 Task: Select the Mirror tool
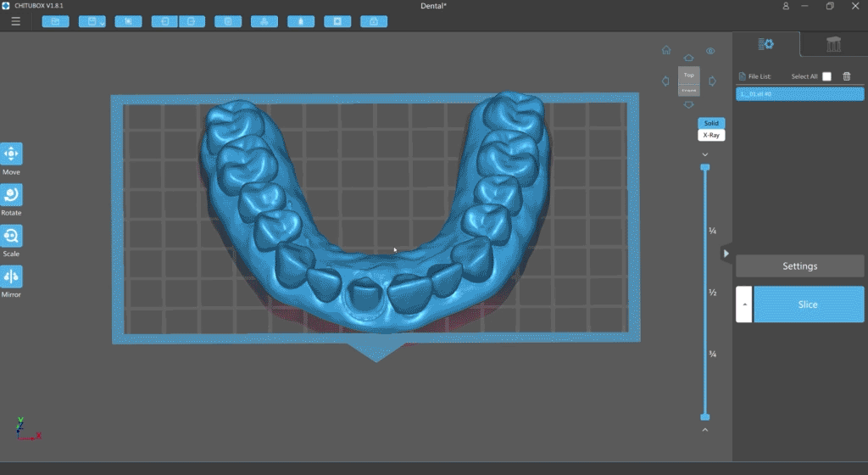pyautogui.click(x=11, y=277)
